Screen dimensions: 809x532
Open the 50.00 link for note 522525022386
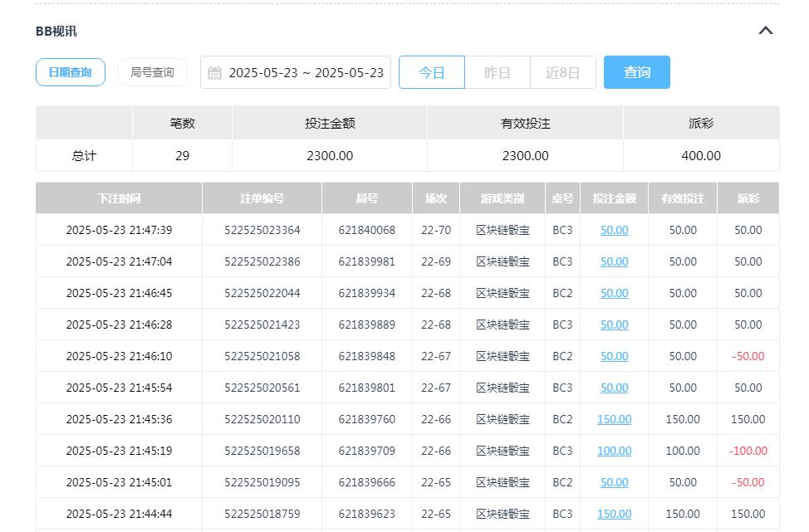tap(614, 261)
